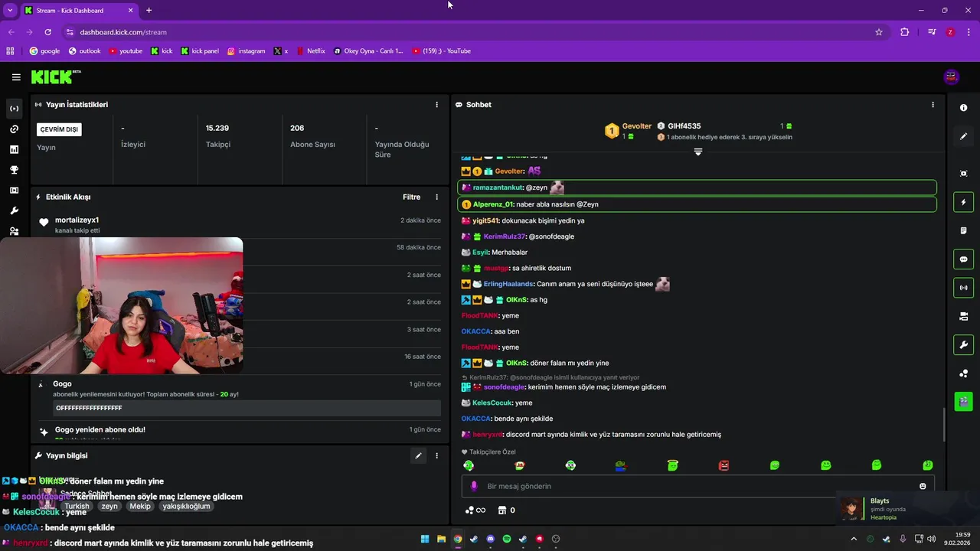Open Spotify from the taskbar
The width and height of the screenshot is (980, 551).
click(x=507, y=539)
